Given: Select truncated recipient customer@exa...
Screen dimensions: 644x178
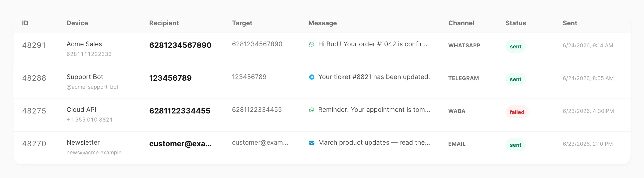Looking at the screenshot, I should point(180,144).
